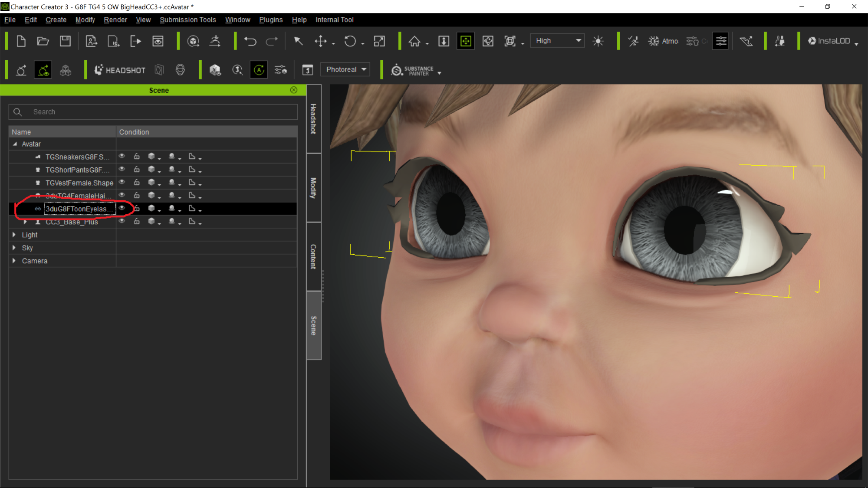Image resolution: width=868 pixels, height=488 pixels.
Task: Expand the Light tree node
Action: click(x=14, y=235)
